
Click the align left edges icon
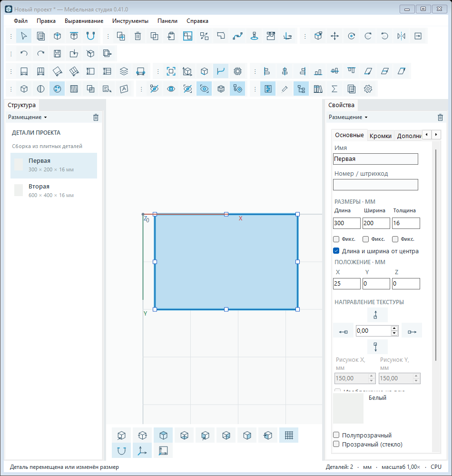click(266, 71)
